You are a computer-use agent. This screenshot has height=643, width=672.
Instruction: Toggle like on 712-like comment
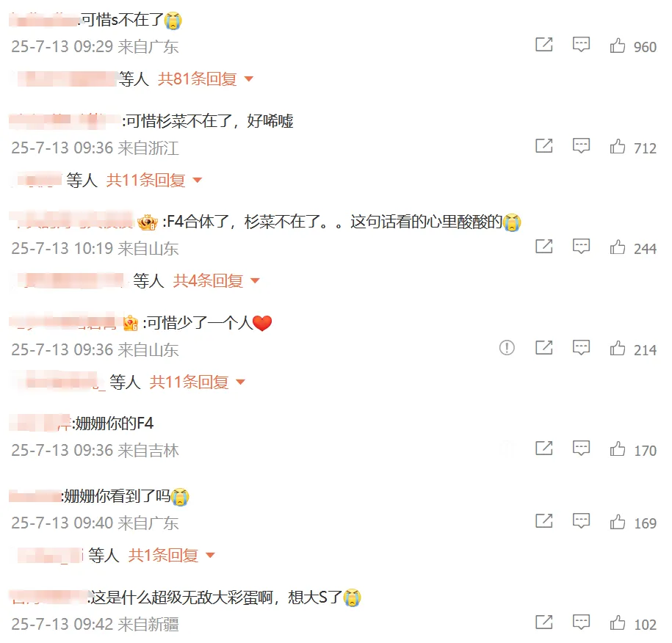point(617,147)
